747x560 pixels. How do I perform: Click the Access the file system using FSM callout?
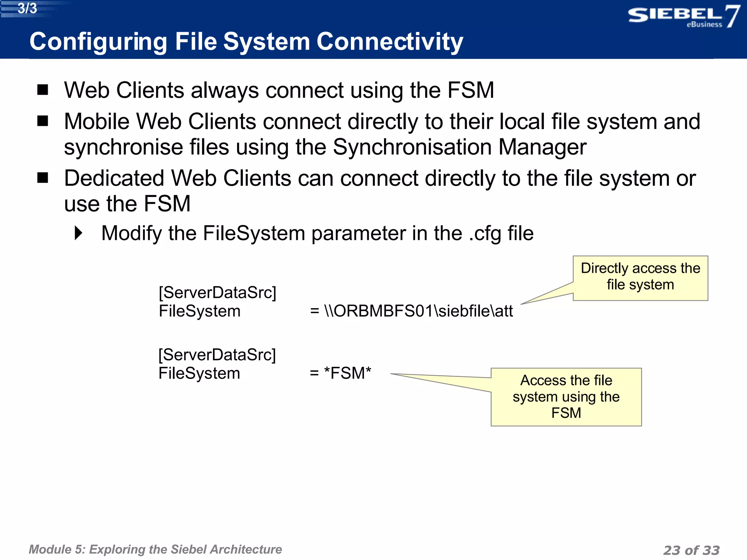pyautogui.click(x=566, y=397)
